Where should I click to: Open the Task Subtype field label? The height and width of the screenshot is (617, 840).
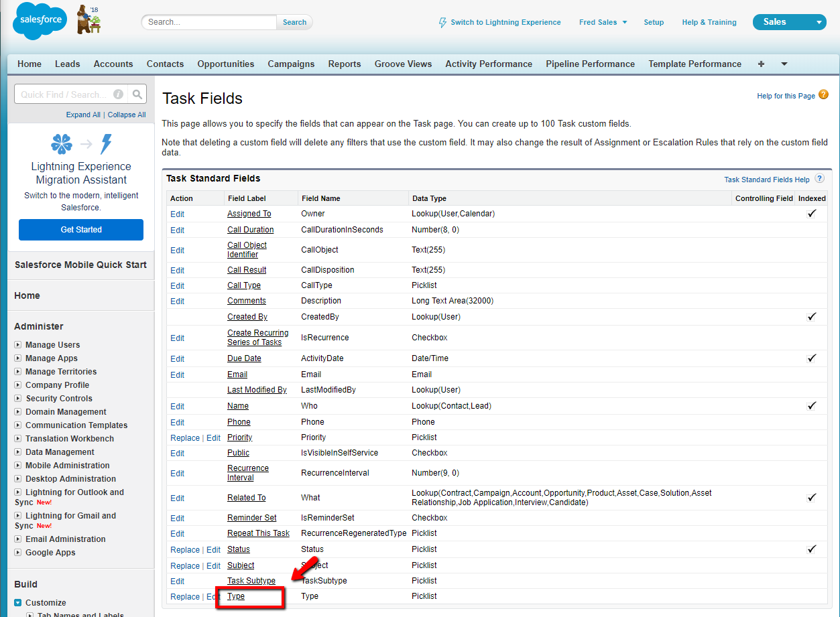(251, 581)
